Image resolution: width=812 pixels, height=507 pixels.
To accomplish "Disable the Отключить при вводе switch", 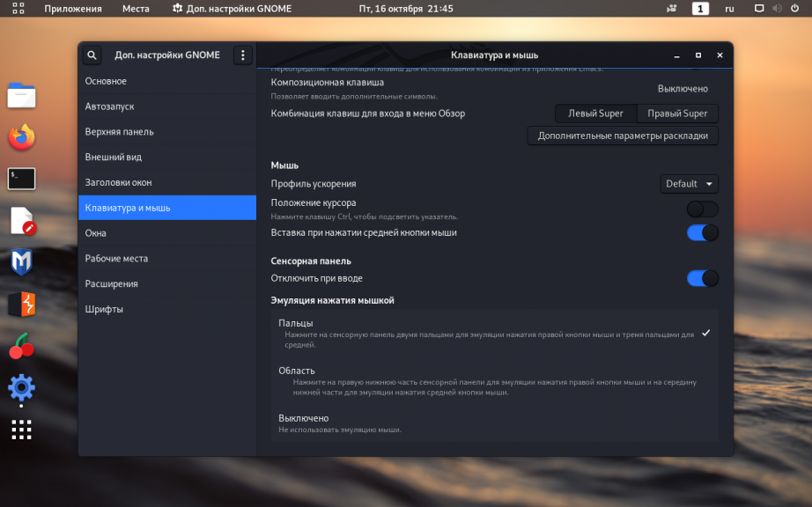I will pyautogui.click(x=702, y=278).
